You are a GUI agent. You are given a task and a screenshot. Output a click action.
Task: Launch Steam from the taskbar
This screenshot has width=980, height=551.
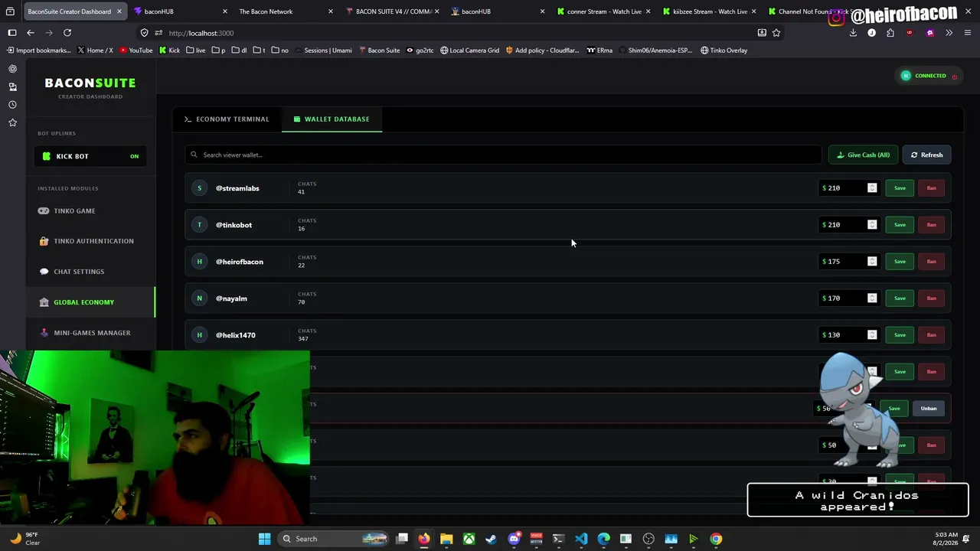(x=491, y=539)
